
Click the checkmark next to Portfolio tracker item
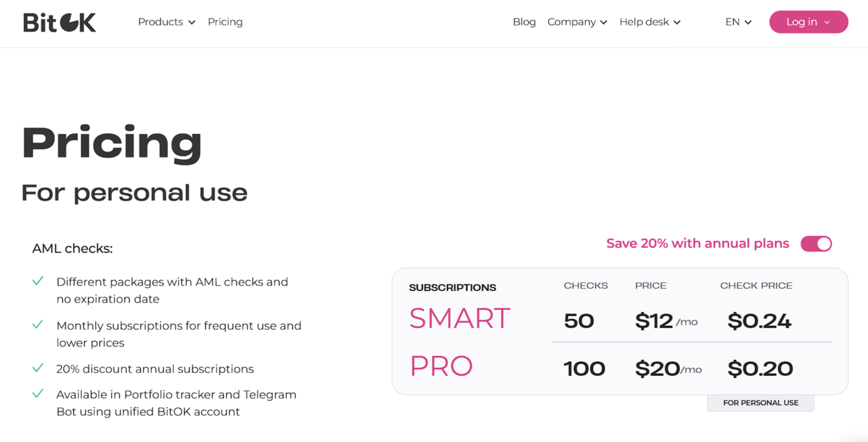coord(39,394)
